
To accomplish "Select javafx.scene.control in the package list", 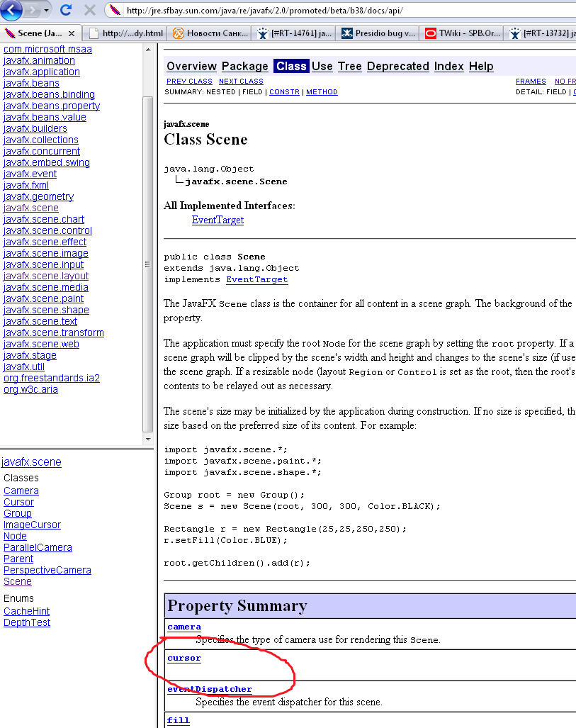I will point(47,230).
